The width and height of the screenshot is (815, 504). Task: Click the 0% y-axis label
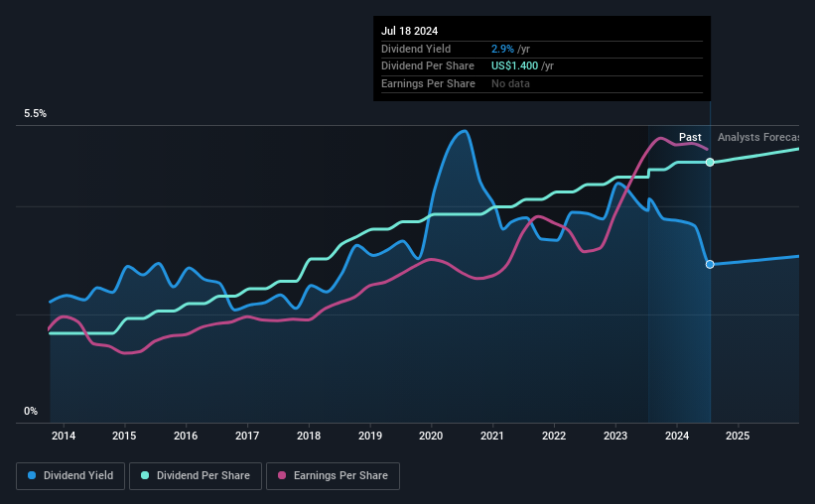coord(31,411)
